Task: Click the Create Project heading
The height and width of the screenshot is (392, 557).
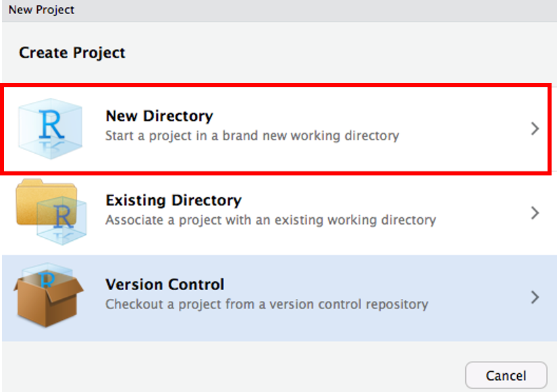Action: click(x=72, y=53)
